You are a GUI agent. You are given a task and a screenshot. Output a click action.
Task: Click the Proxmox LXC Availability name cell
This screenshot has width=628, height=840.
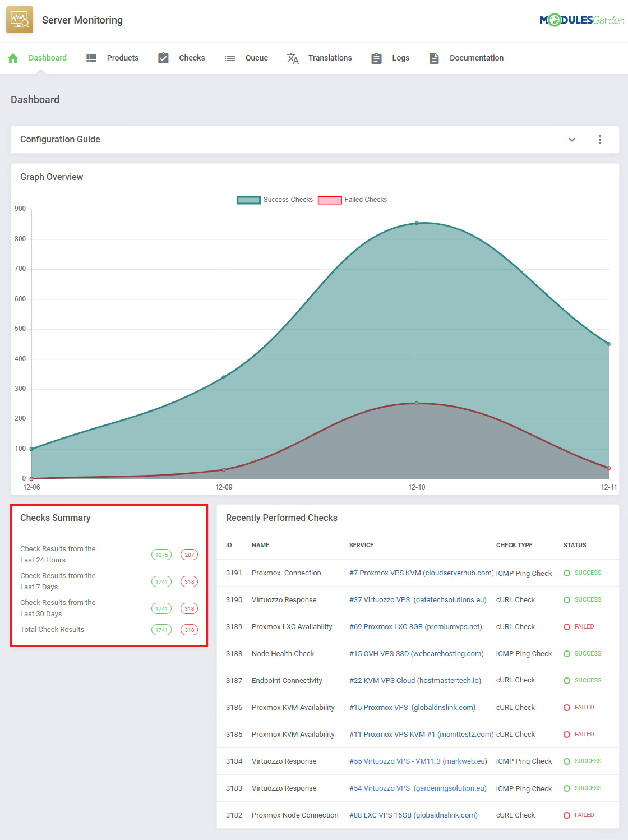pos(292,627)
